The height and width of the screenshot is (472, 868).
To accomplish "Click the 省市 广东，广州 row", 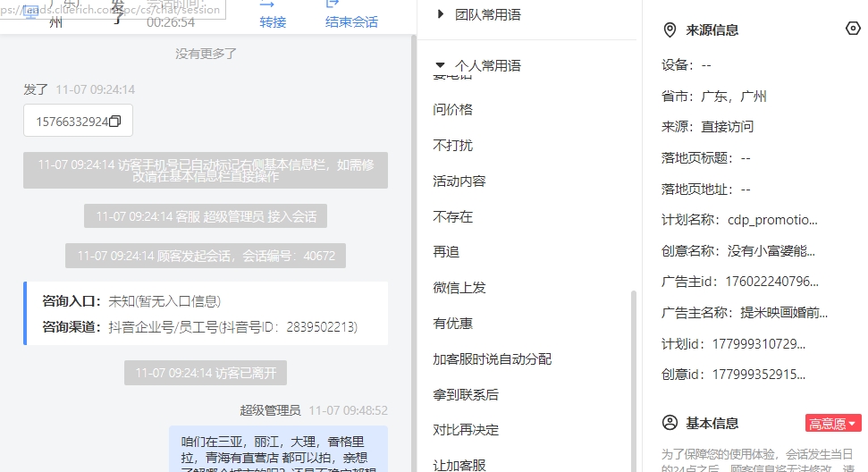I will [x=714, y=97].
